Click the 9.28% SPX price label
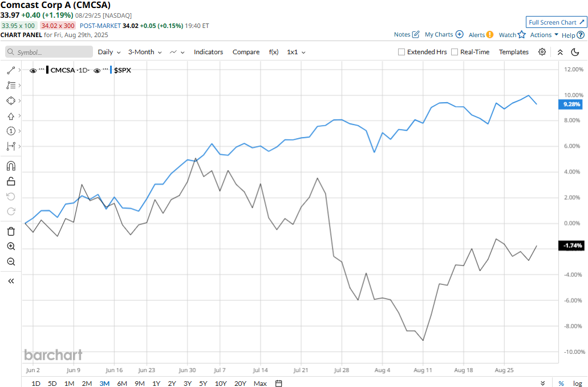The height and width of the screenshot is (387, 588). pos(571,104)
